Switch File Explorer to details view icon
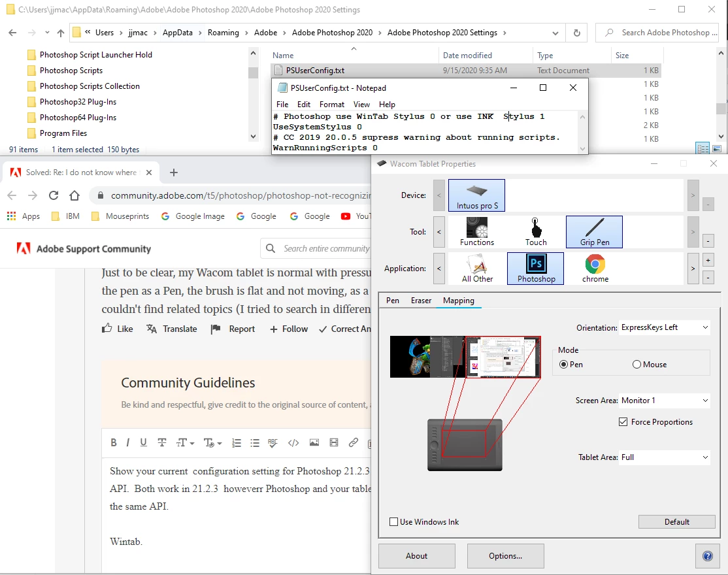 click(x=703, y=148)
